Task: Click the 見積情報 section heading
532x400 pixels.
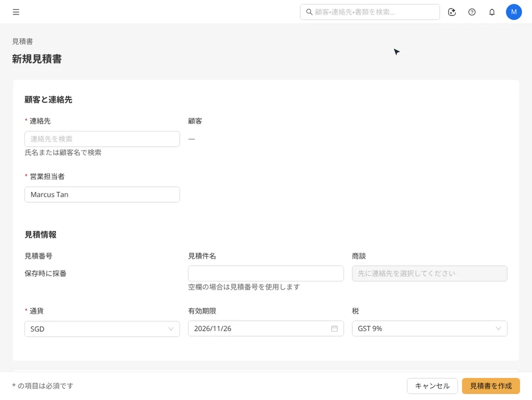Action: click(x=40, y=234)
